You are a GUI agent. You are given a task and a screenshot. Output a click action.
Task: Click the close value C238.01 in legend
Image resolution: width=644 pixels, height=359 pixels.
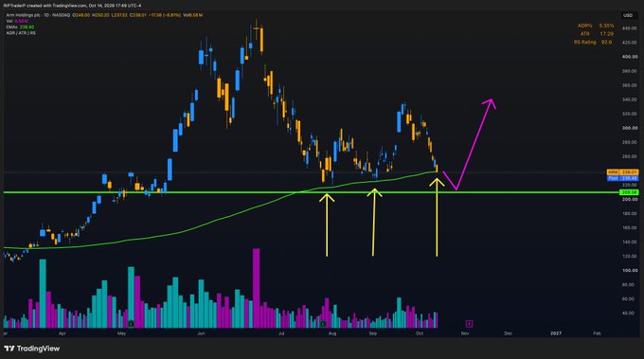pos(138,15)
